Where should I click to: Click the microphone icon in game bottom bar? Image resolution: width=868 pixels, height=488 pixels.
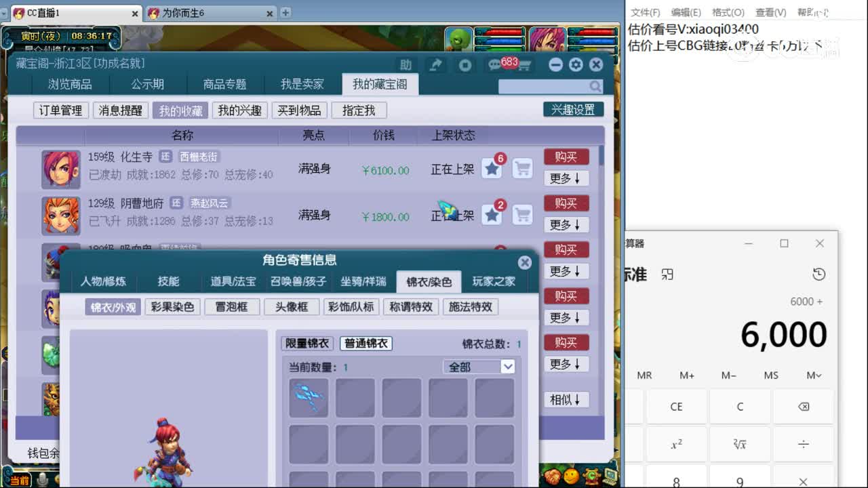(43, 480)
